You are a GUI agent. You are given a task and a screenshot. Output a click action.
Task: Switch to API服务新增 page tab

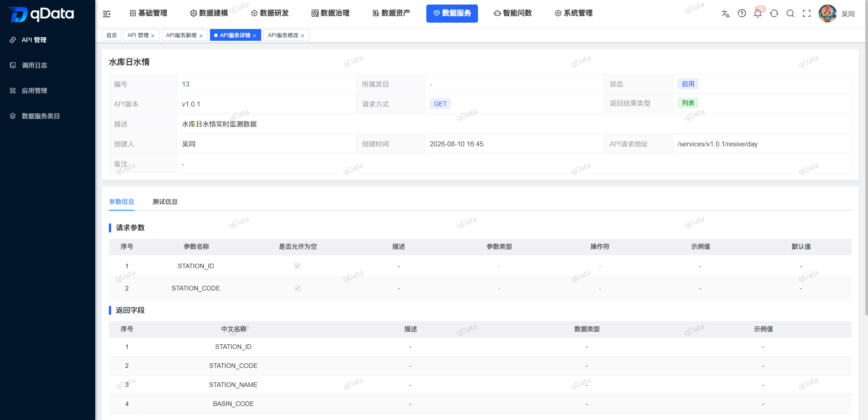click(x=181, y=35)
